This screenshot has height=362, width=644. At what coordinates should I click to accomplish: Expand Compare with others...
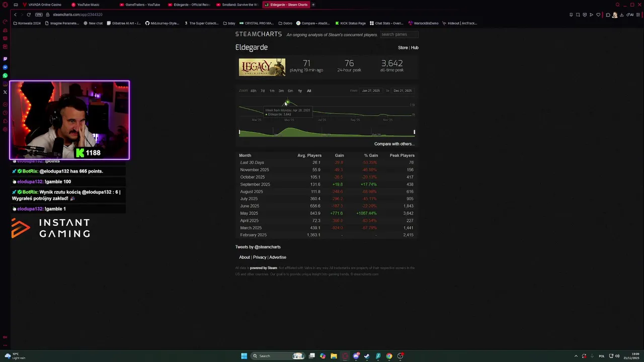(x=394, y=144)
